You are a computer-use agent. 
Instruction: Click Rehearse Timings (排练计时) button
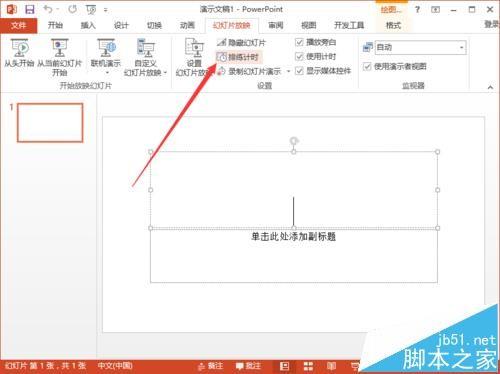tap(238, 57)
